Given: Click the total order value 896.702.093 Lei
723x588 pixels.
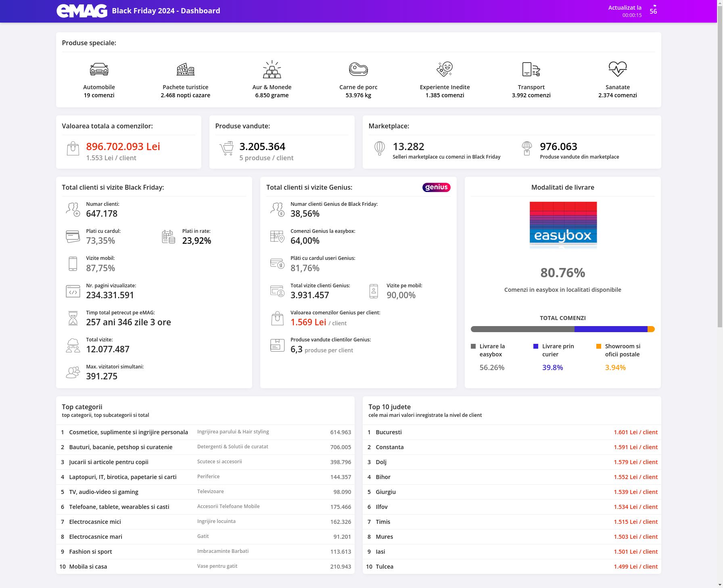Looking at the screenshot, I should (x=123, y=146).
